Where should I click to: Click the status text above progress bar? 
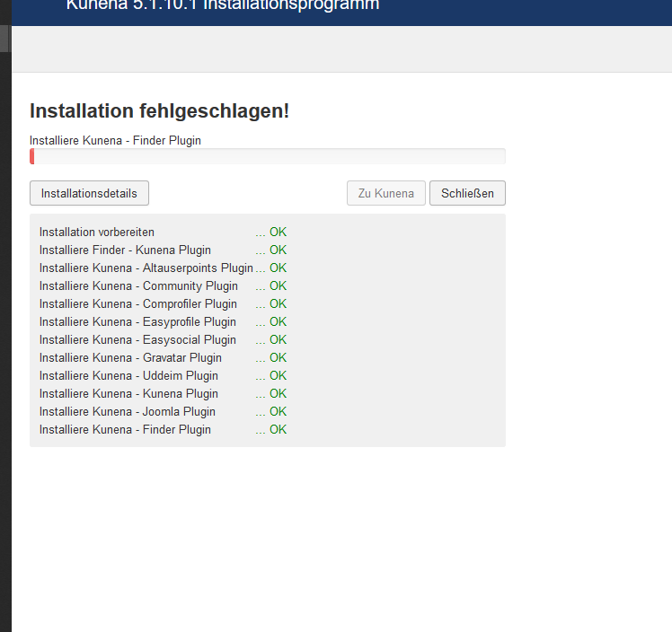(115, 140)
